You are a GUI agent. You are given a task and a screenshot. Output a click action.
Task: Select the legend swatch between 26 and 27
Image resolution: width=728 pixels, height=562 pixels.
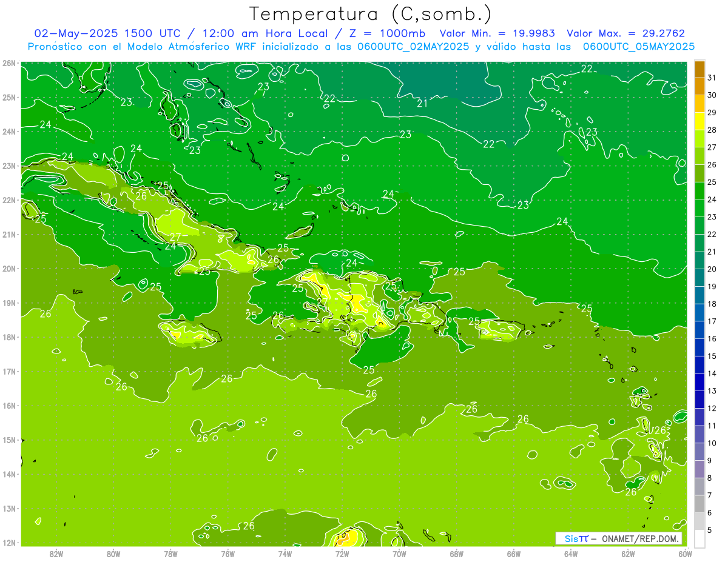coord(699,156)
